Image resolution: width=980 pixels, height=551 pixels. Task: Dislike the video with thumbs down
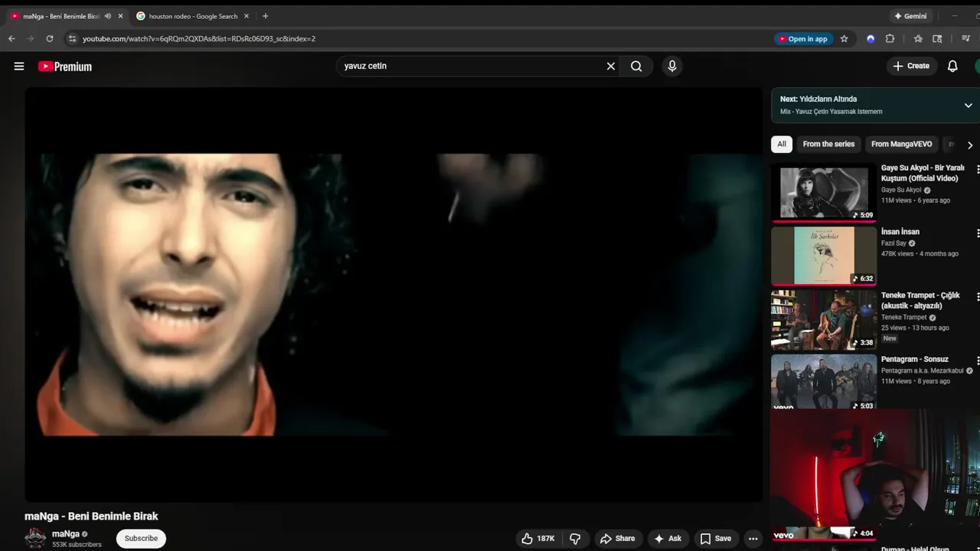point(575,539)
